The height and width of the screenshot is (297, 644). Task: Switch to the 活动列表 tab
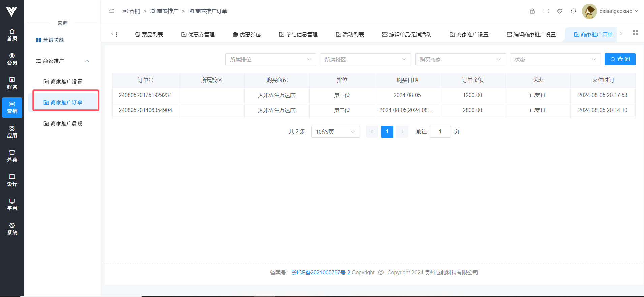click(x=350, y=34)
